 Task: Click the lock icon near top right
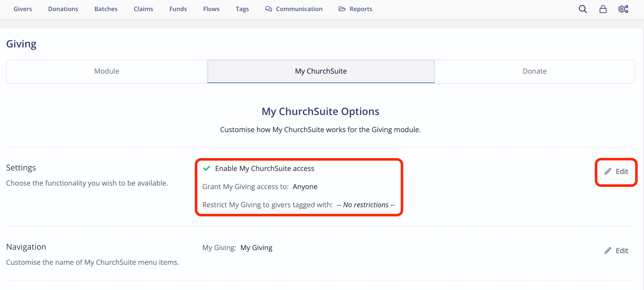pyautogui.click(x=603, y=9)
